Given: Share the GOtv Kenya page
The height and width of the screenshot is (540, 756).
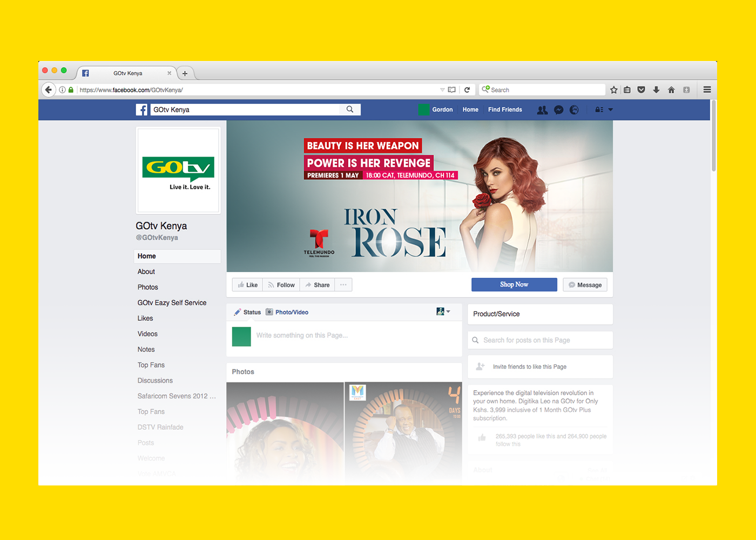Looking at the screenshot, I should (318, 285).
